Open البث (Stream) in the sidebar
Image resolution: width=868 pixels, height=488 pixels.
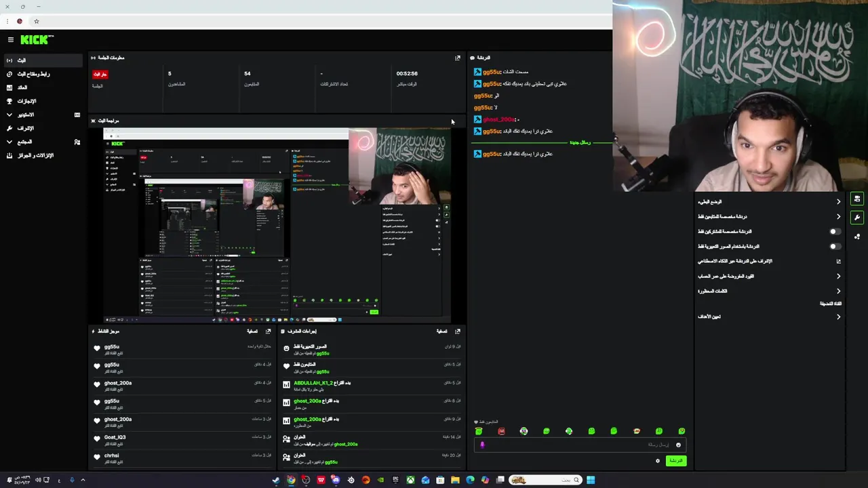pyautogui.click(x=42, y=60)
